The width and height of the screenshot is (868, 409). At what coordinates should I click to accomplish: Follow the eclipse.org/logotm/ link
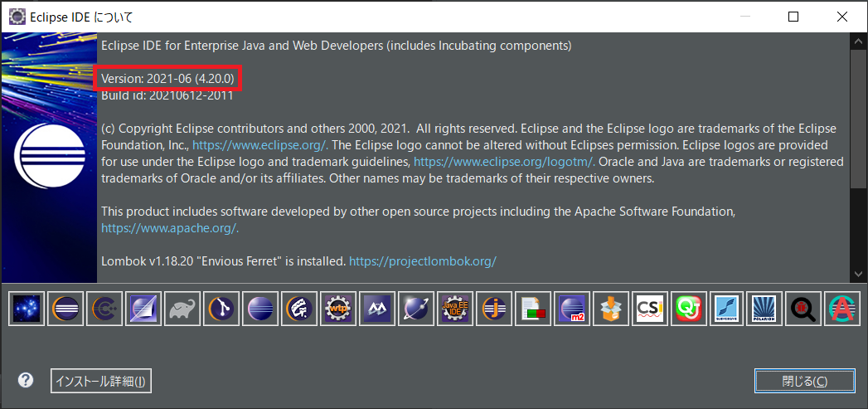[505, 163]
